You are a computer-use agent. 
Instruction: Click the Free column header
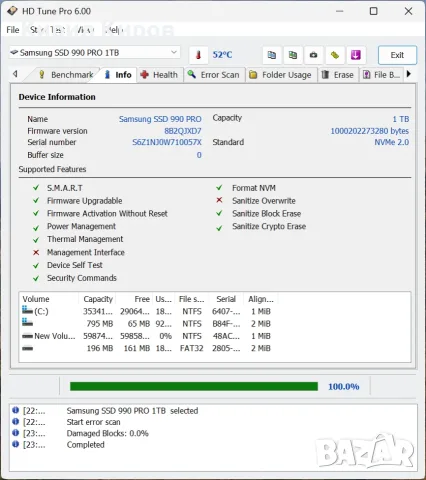click(135, 299)
